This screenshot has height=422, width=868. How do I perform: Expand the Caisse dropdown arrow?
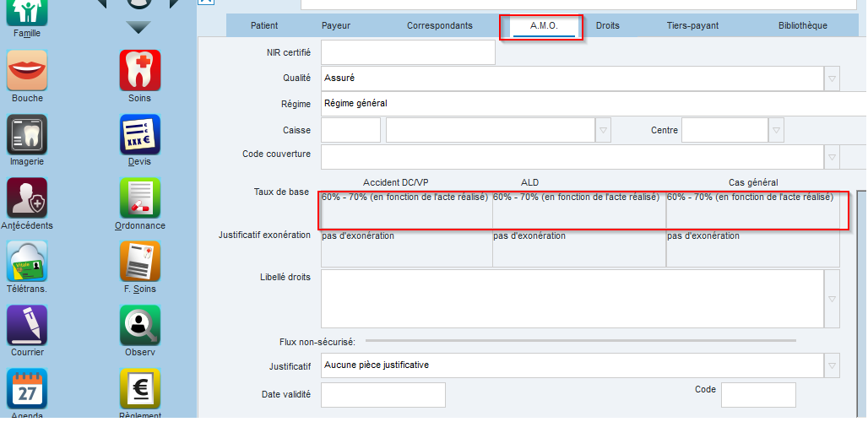(x=604, y=131)
